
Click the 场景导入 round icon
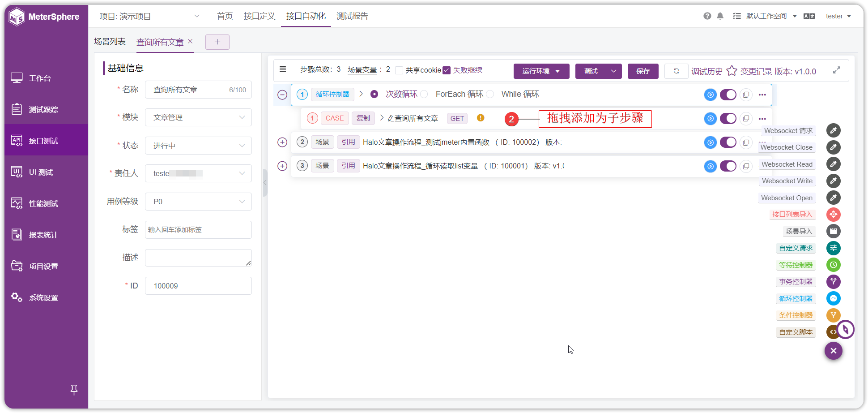pyautogui.click(x=833, y=231)
